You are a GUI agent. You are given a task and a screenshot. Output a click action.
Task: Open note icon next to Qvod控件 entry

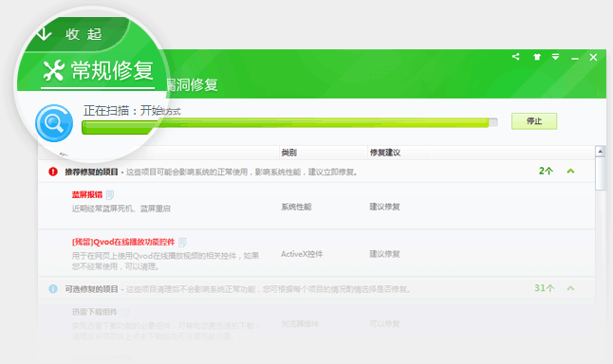click(x=182, y=242)
